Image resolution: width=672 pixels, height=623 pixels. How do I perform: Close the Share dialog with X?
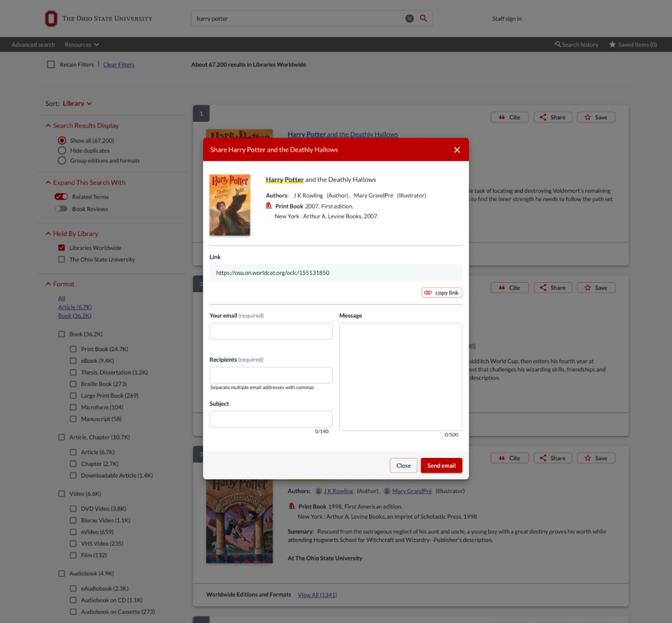tap(457, 150)
